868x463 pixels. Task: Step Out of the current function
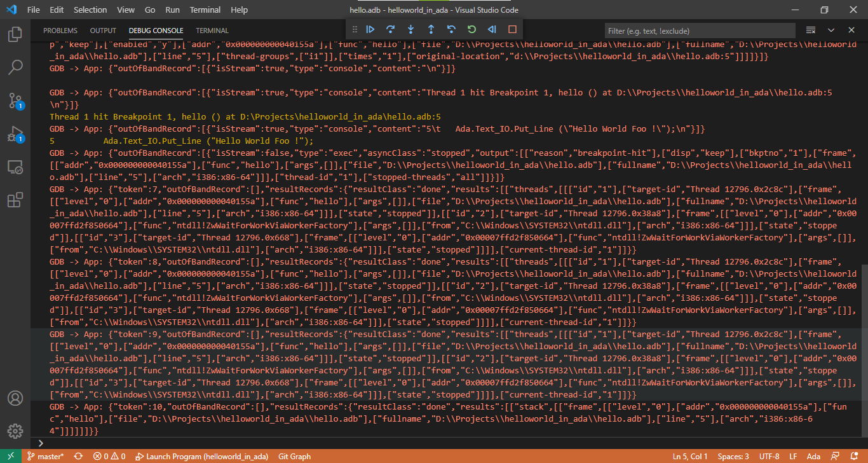(x=431, y=29)
